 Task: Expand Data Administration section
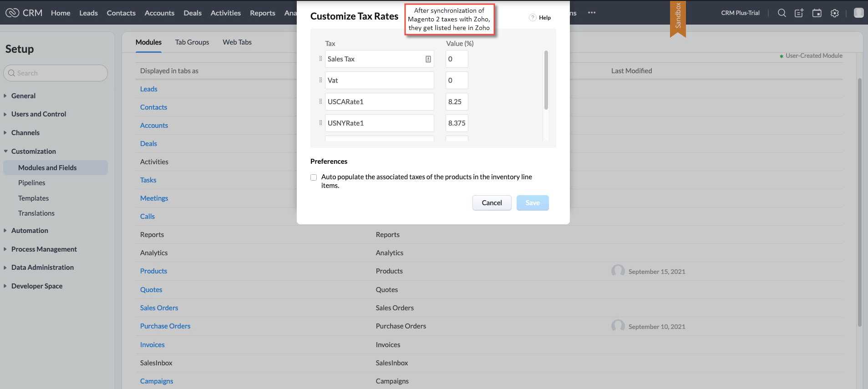[5, 268]
